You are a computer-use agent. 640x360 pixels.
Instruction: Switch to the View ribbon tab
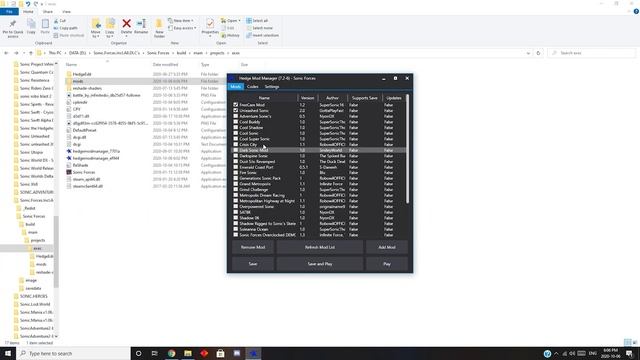pyautogui.click(x=67, y=11)
